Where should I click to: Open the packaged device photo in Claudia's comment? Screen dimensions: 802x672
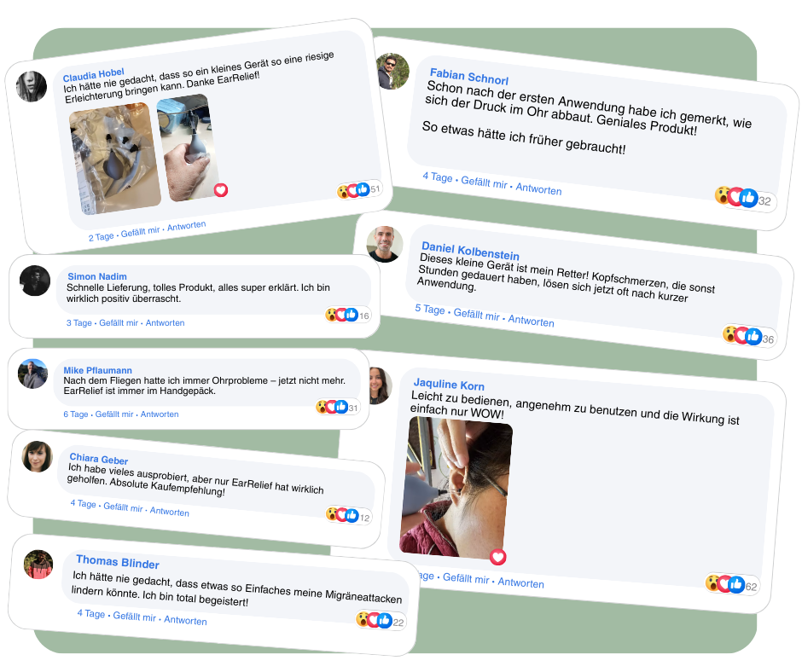(x=115, y=159)
